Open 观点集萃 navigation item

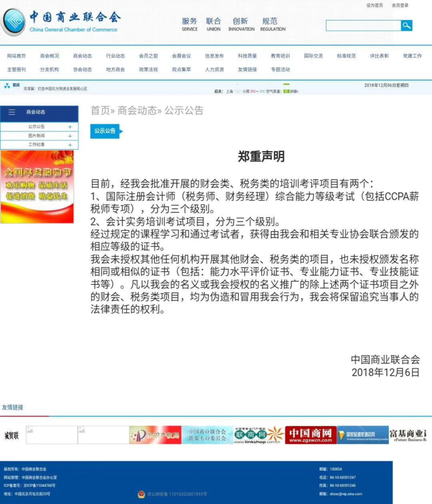coord(181,69)
